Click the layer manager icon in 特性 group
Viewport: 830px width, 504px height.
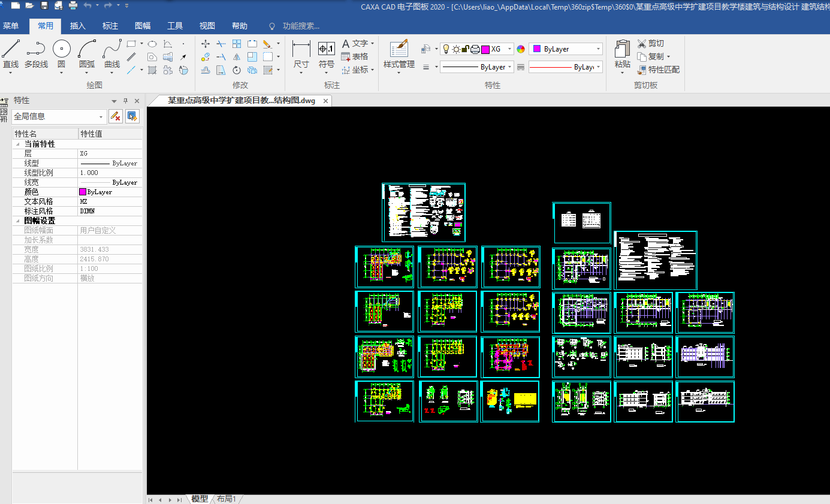[426, 49]
